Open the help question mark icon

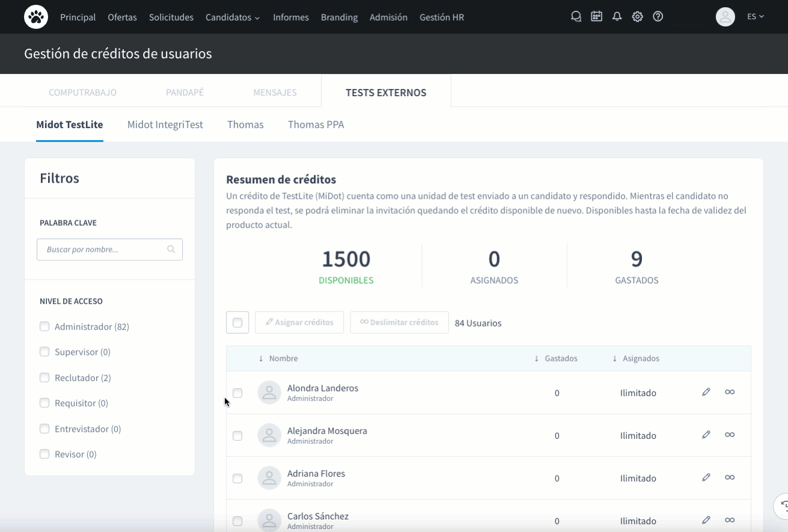658,17
